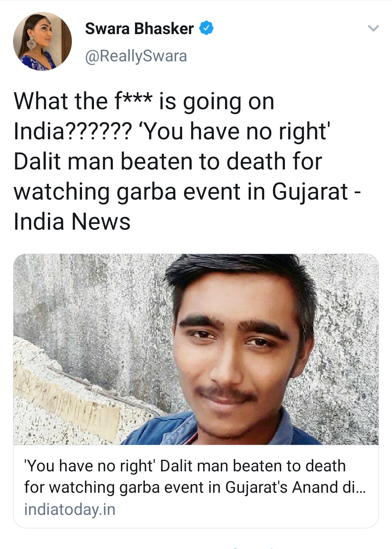This screenshot has width=392, height=549.
Task: Tap the blue verified badge
Action: tap(207, 28)
